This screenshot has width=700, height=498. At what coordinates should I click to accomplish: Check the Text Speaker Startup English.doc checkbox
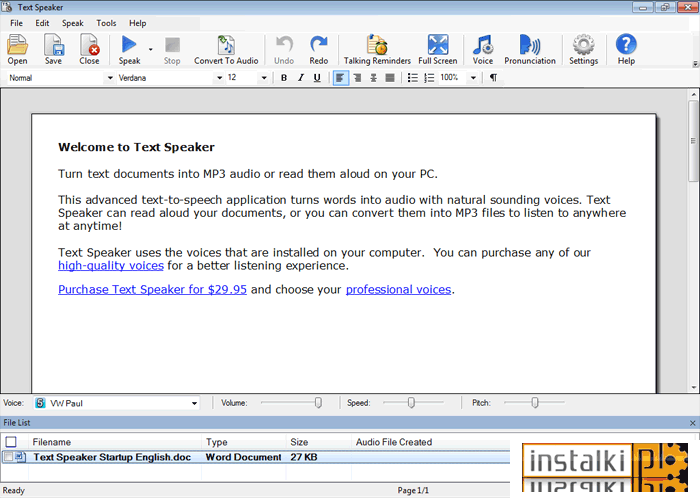point(8,456)
